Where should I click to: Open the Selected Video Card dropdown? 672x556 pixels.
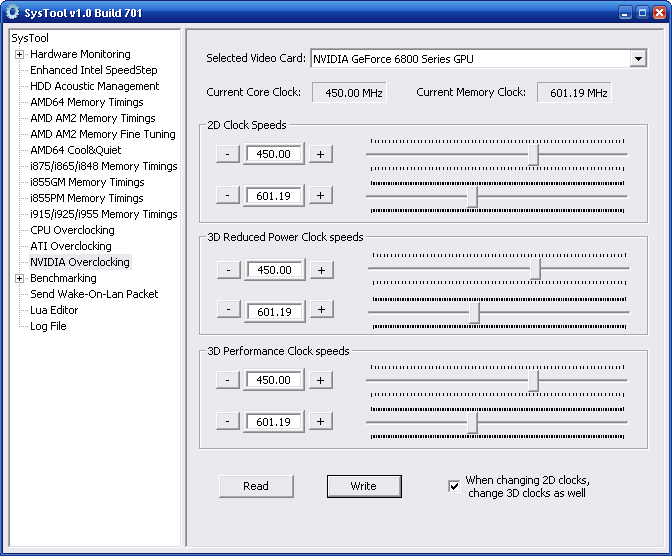click(x=638, y=59)
